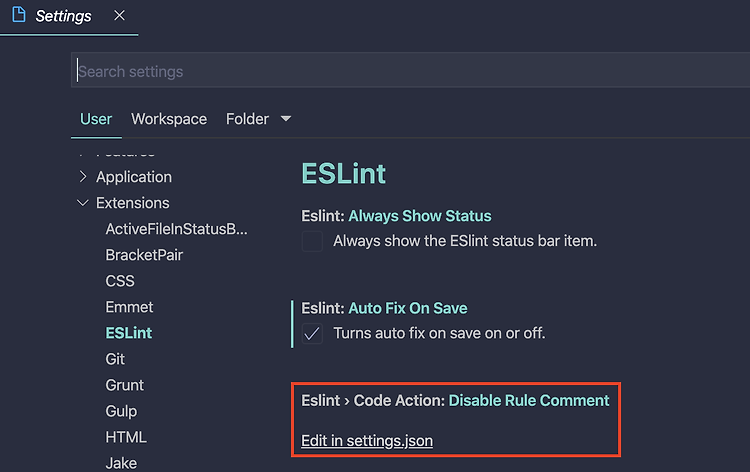Select ESLint in the extensions list
The image size is (750, 472).
(128, 333)
